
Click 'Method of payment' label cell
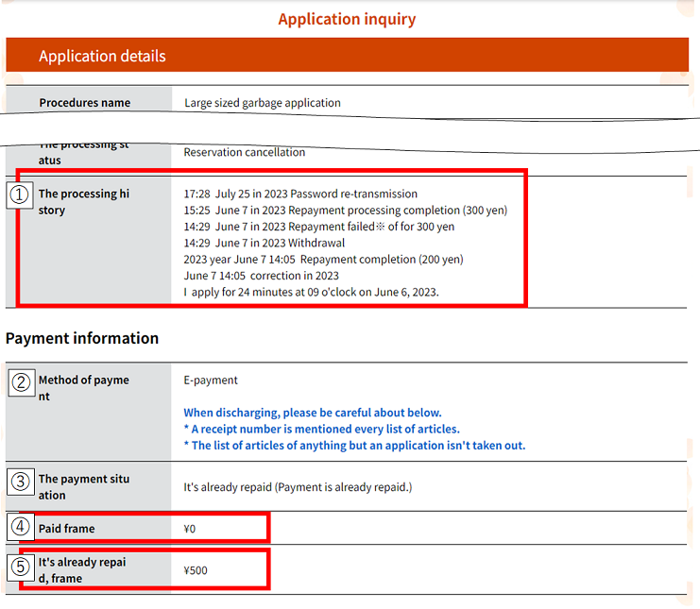[89, 412]
